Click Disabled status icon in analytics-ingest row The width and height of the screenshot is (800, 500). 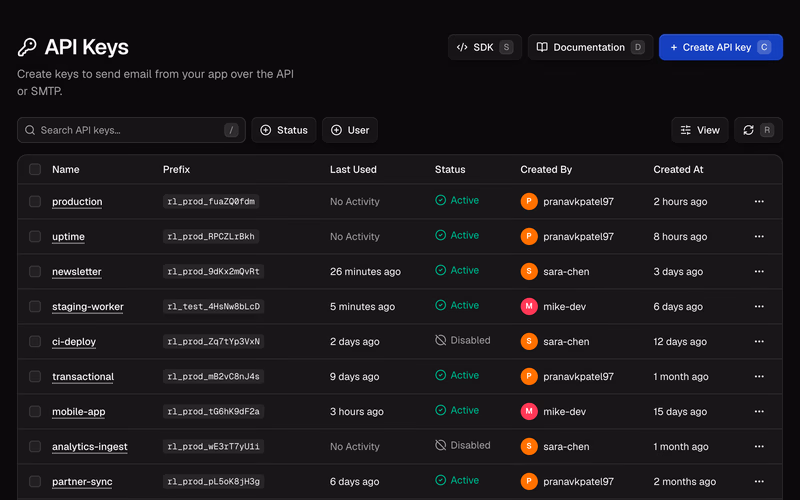tap(440, 445)
